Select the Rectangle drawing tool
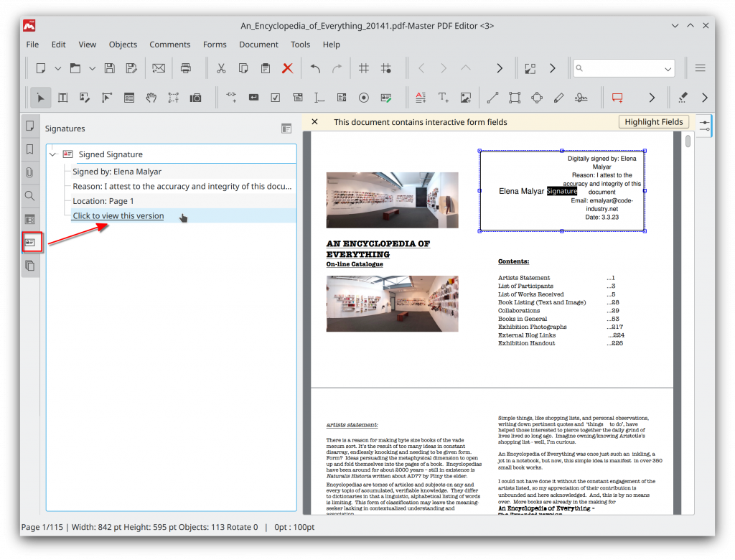 click(x=515, y=98)
